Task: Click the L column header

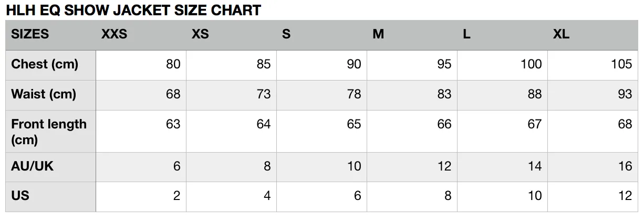Action: tap(466, 34)
